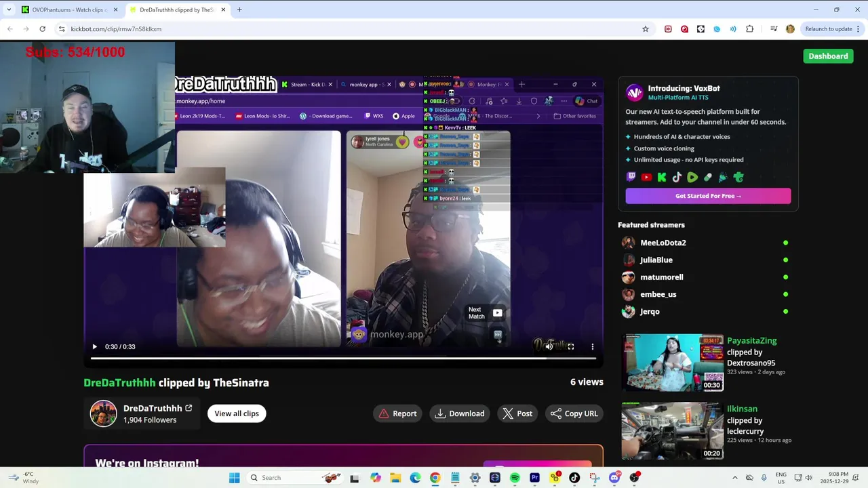Open File Explorer from the taskbar
The width and height of the screenshot is (868, 488).
[x=395, y=478]
